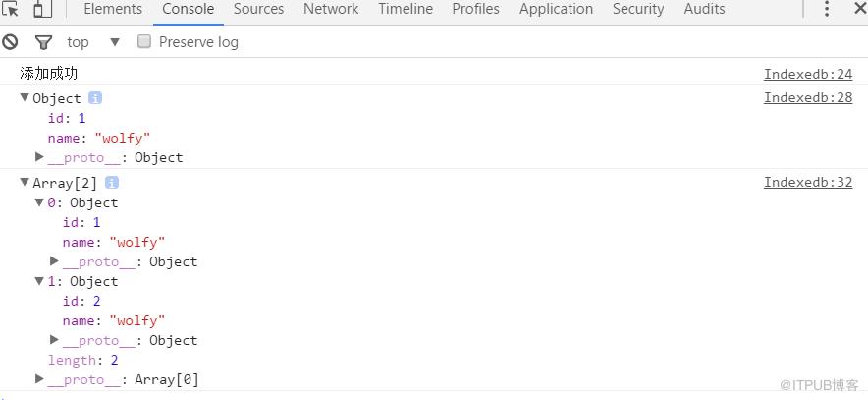Image resolution: width=868 pixels, height=400 pixels.
Task: Switch to the Elements tab
Action: [x=113, y=9]
